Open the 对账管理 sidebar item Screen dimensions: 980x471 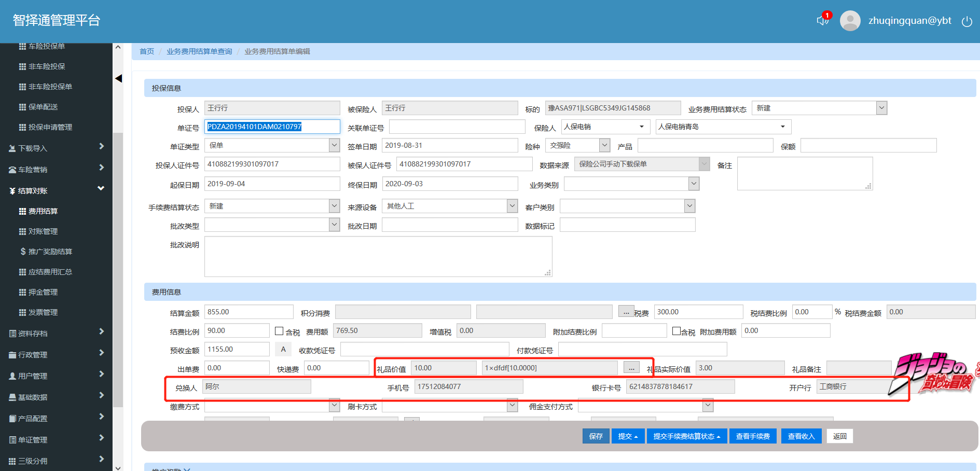(x=43, y=231)
